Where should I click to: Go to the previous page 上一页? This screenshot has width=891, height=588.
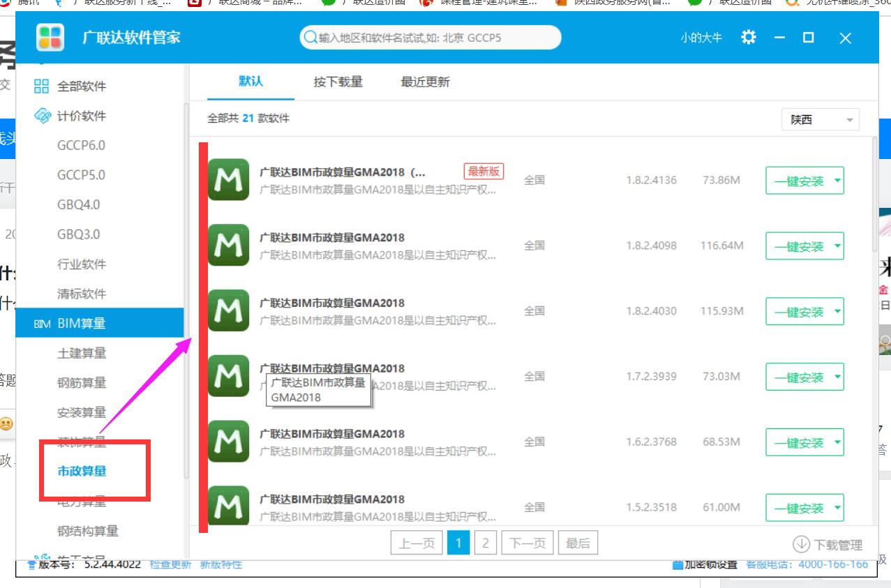(x=417, y=543)
